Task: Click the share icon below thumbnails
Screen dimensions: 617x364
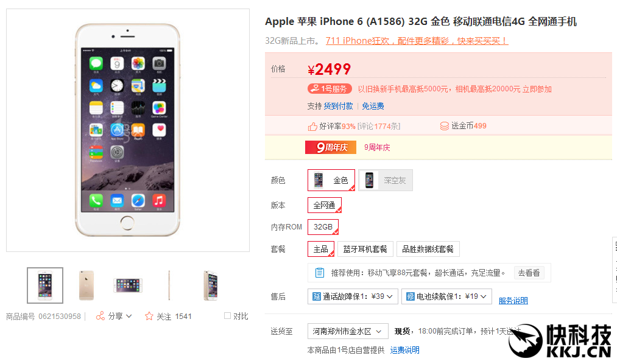Action: pyautogui.click(x=100, y=316)
